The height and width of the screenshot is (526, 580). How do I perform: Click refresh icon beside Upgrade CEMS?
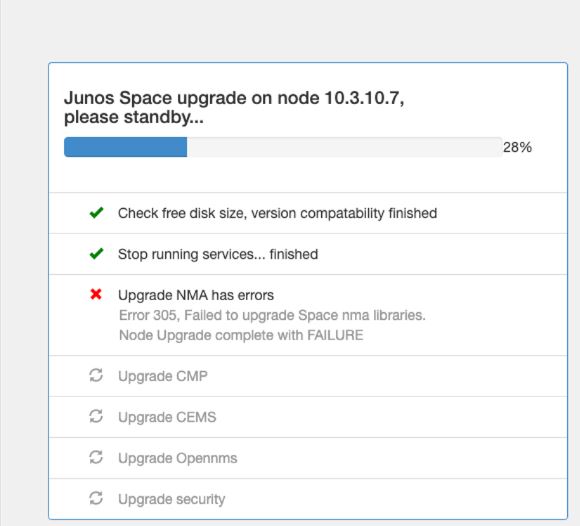tap(96, 417)
